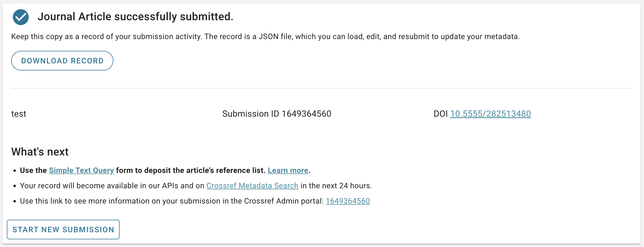Click the 'What's next' heading

point(40,152)
